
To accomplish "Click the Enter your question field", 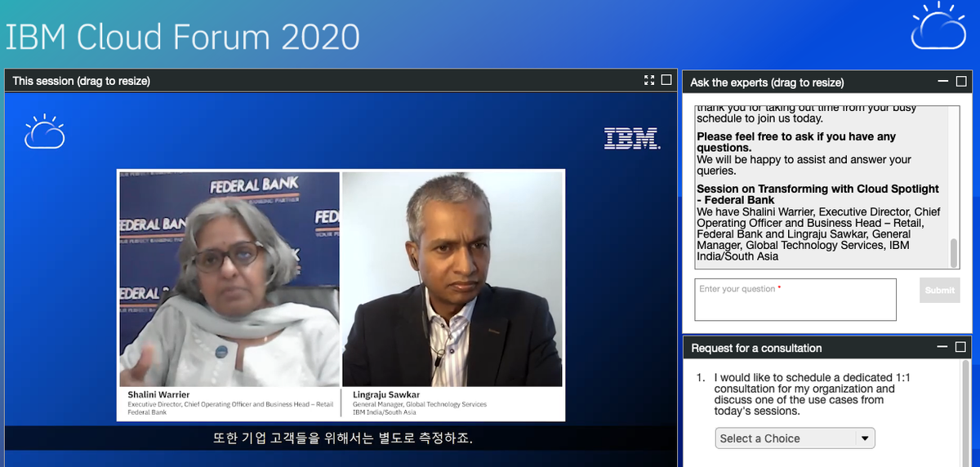I will (795, 300).
